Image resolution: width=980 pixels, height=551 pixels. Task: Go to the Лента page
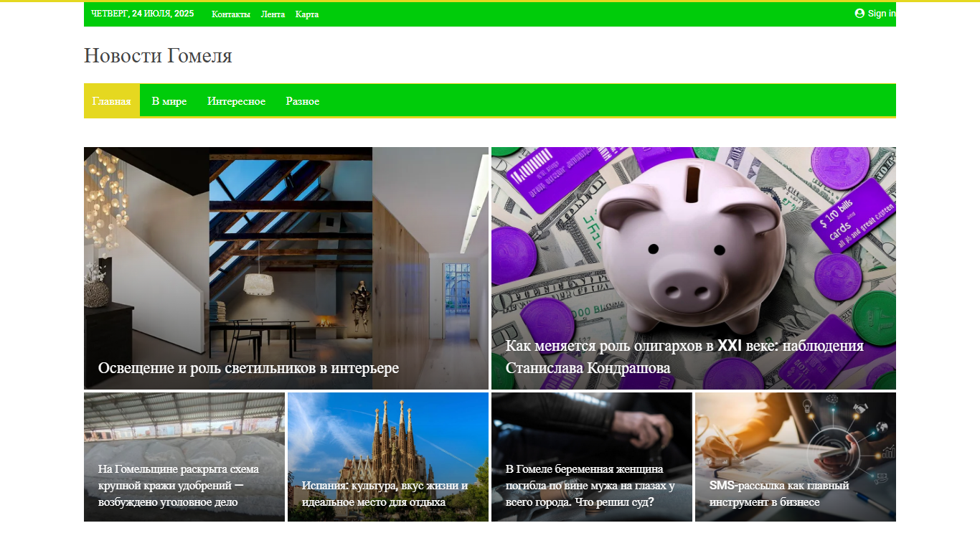tap(273, 14)
